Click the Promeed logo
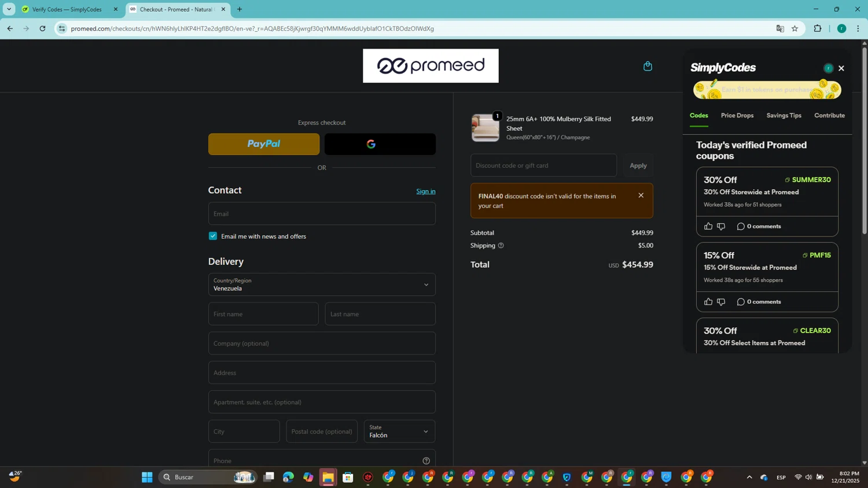This screenshot has width=868, height=488. point(431,66)
